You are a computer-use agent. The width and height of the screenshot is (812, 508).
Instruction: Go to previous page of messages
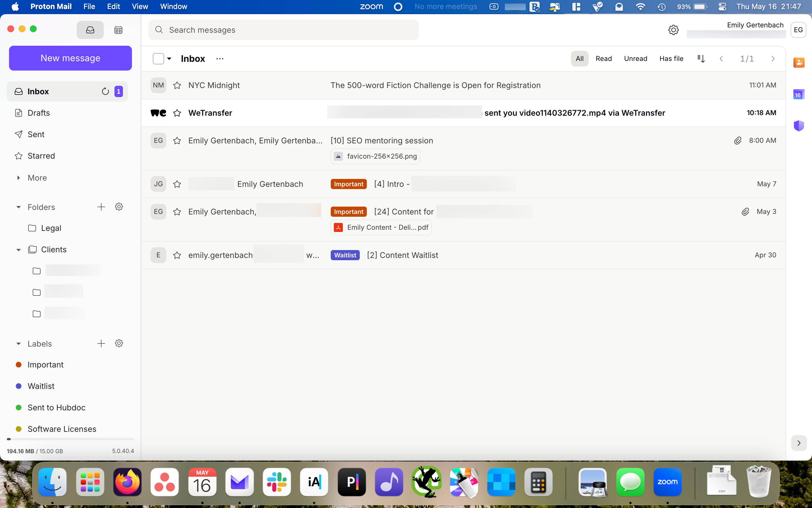coord(721,59)
